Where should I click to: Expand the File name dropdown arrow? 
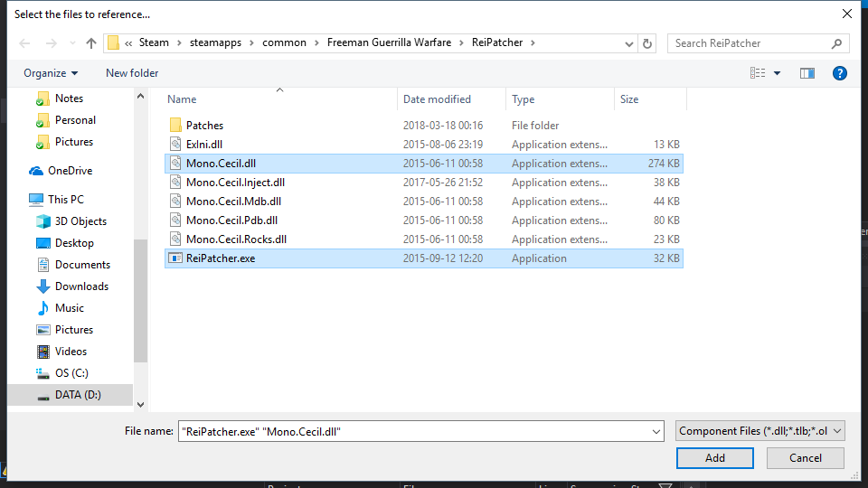click(x=656, y=432)
